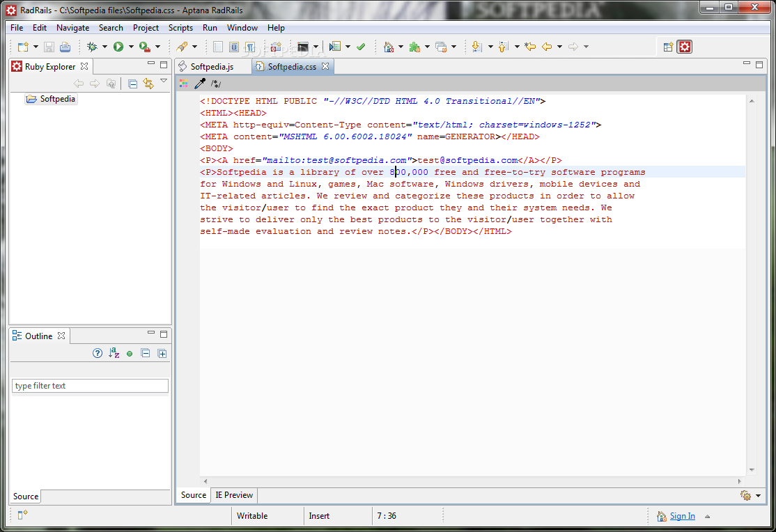776x532 pixels.
Task: Select the red RadRails perspective icon
Action: [x=685, y=47]
